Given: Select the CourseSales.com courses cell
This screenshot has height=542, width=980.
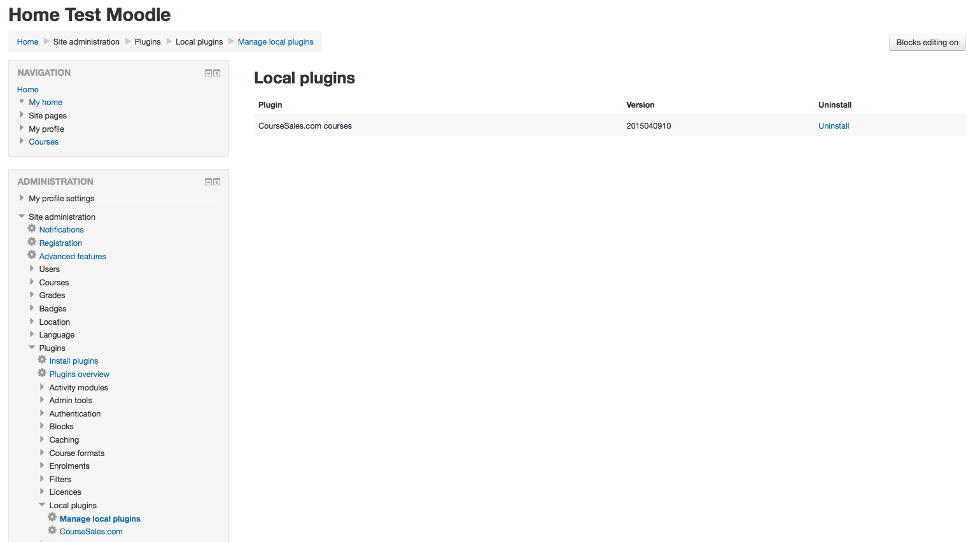Looking at the screenshot, I should click(x=305, y=126).
